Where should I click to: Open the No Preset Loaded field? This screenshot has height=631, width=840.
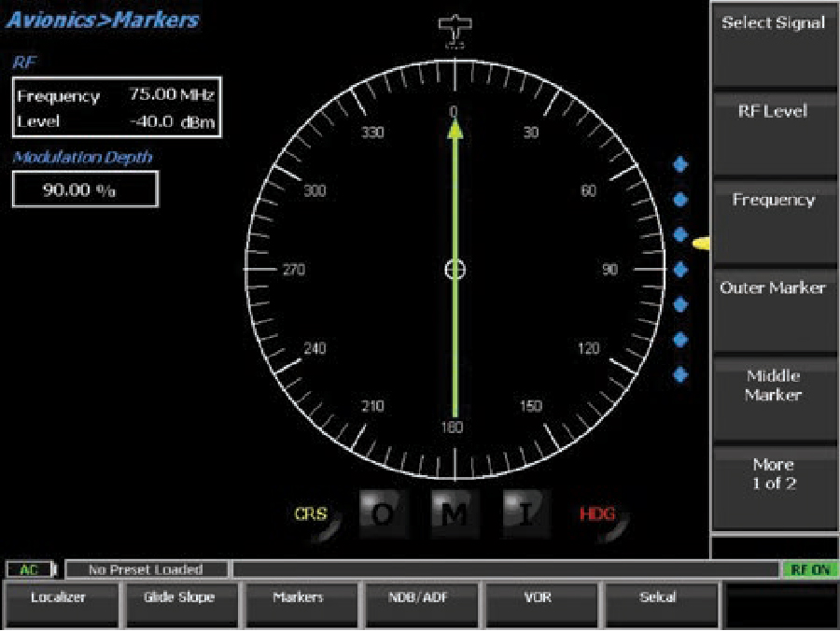[x=146, y=569]
